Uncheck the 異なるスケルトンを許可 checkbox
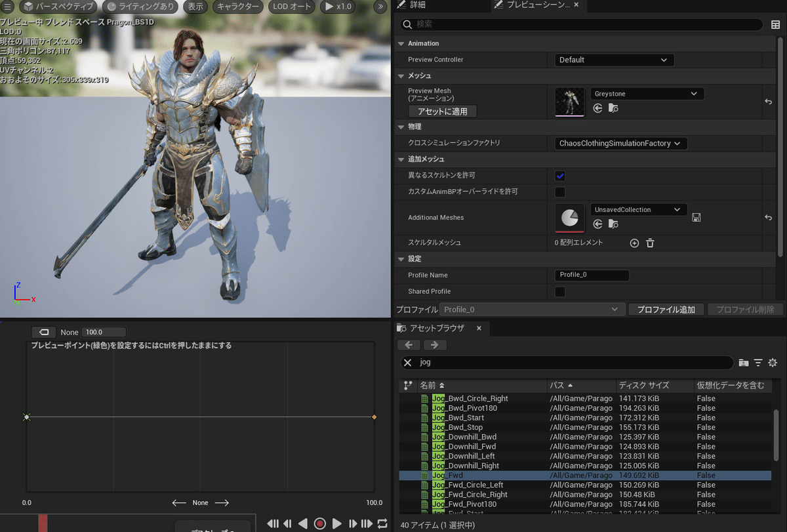Image resolution: width=787 pixels, height=532 pixels. pyautogui.click(x=560, y=176)
